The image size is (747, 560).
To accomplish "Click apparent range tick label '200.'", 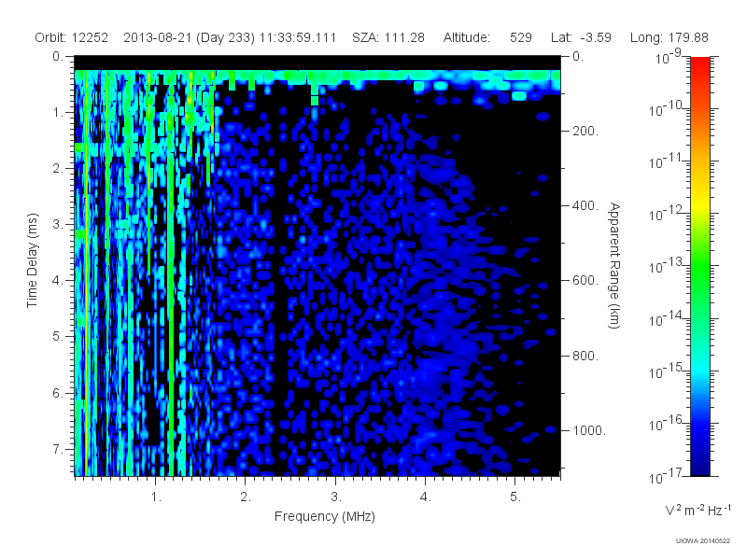I will point(585,131).
